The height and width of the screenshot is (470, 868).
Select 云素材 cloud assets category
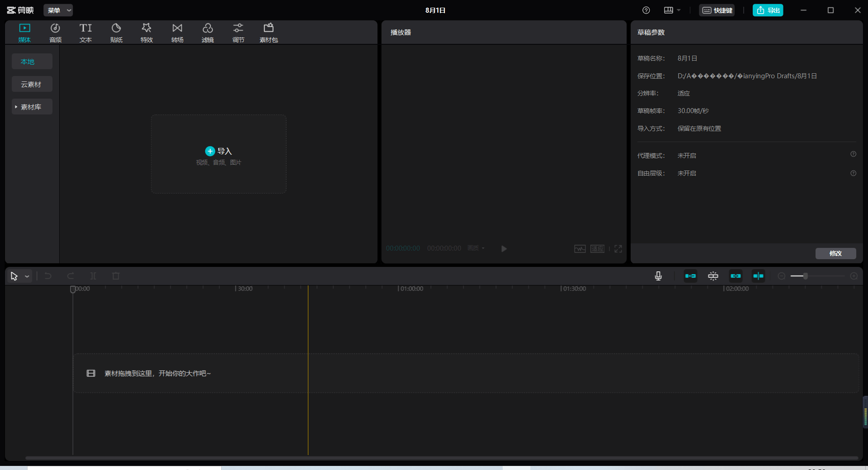(x=32, y=84)
